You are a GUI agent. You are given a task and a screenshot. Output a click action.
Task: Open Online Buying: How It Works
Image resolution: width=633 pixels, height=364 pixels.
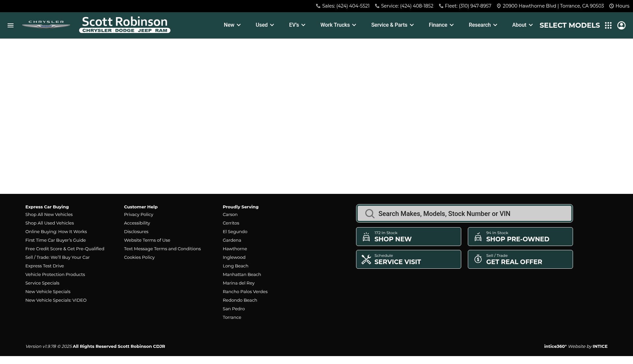[56, 232]
